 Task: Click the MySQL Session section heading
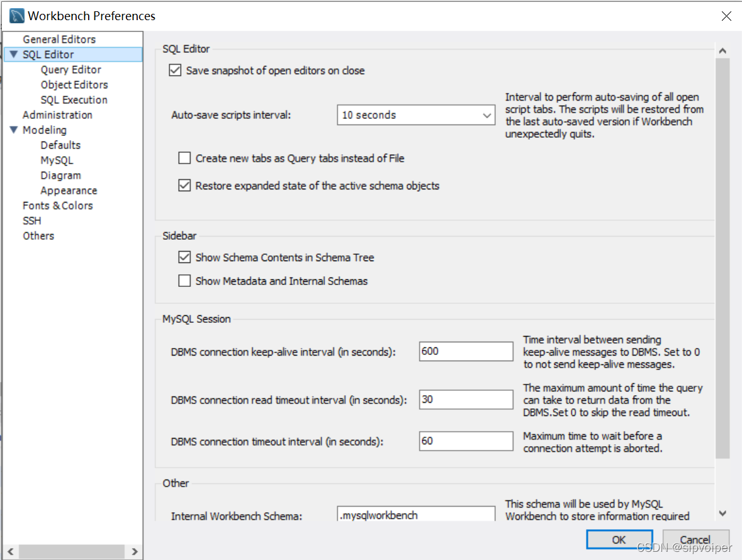(196, 319)
